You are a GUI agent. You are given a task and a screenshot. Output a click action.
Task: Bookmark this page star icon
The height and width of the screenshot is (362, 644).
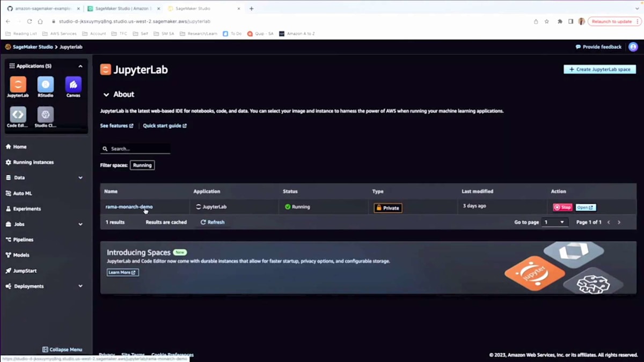547,21
